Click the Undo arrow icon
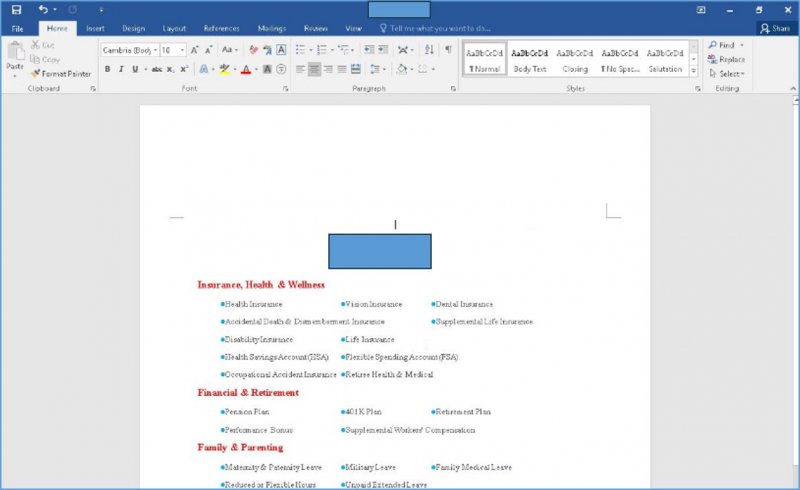800x490 pixels. tap(43, 9)
